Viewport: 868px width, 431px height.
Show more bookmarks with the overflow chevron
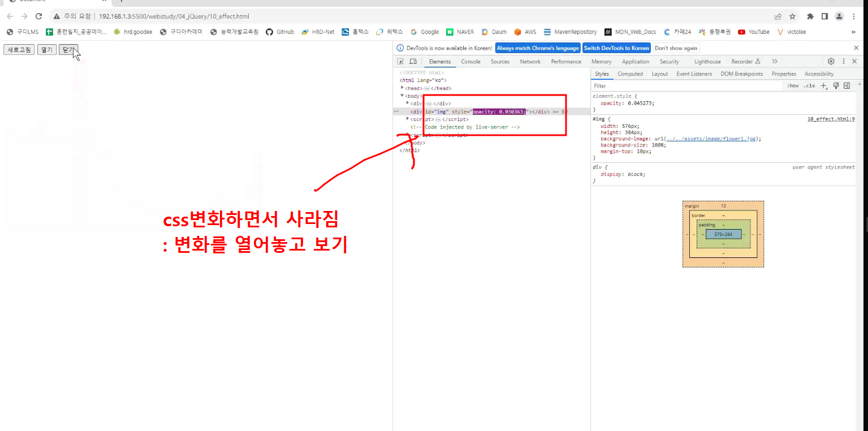click(x=853, y=32)
